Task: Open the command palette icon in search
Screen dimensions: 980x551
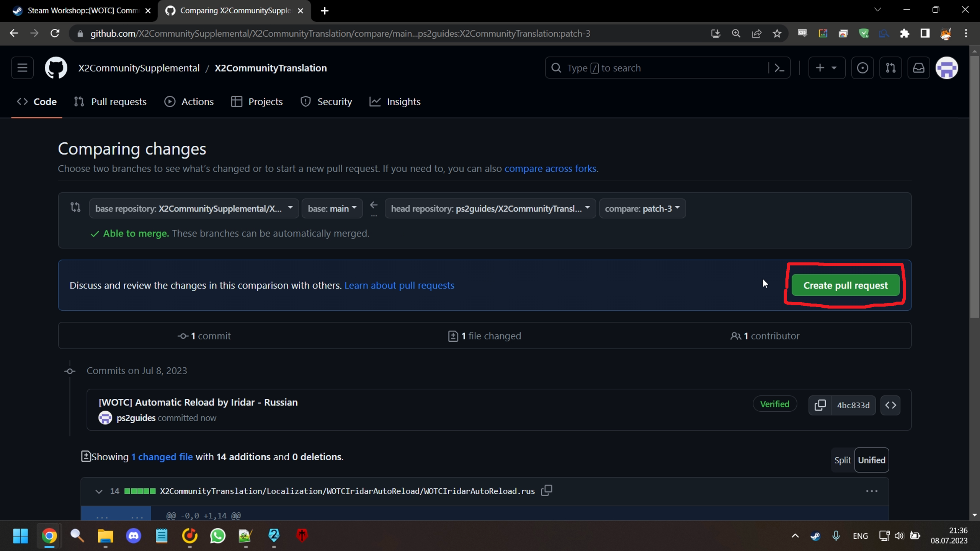Action: click(779, 68)
